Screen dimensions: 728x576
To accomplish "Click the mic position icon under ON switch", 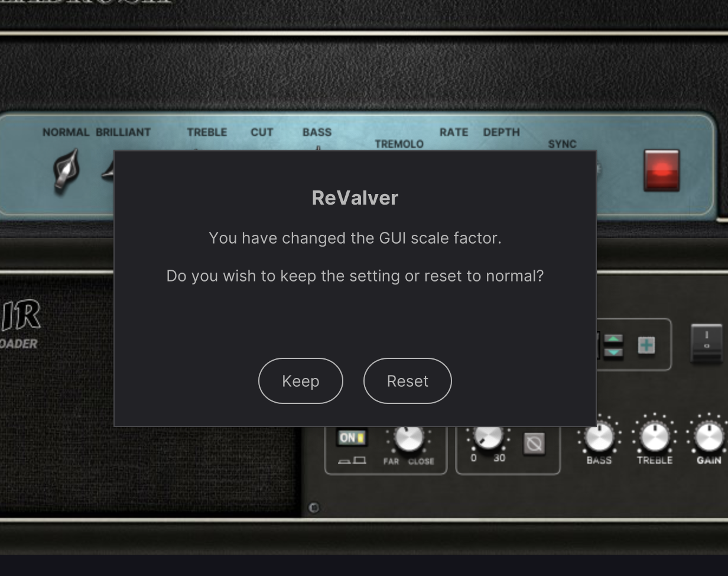I will (352, 460).
